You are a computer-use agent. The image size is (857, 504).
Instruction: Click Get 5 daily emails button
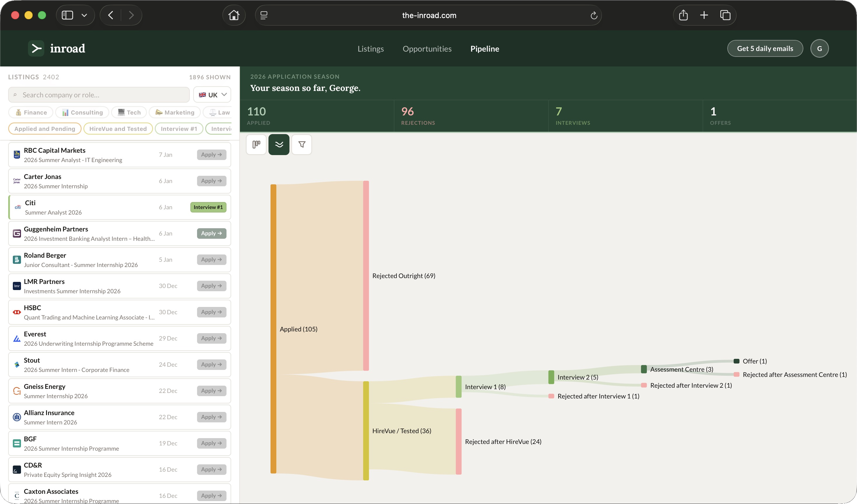(x=765, y=48)
